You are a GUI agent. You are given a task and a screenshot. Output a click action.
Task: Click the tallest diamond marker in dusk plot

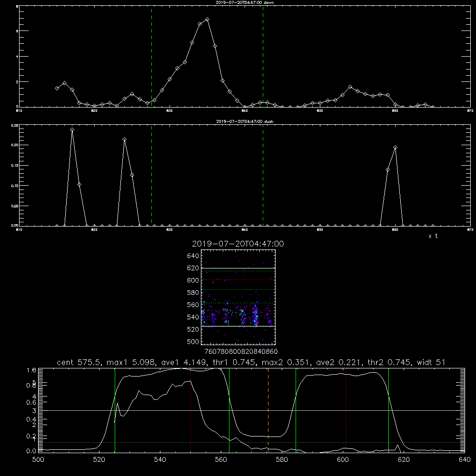tap(72, 130)
